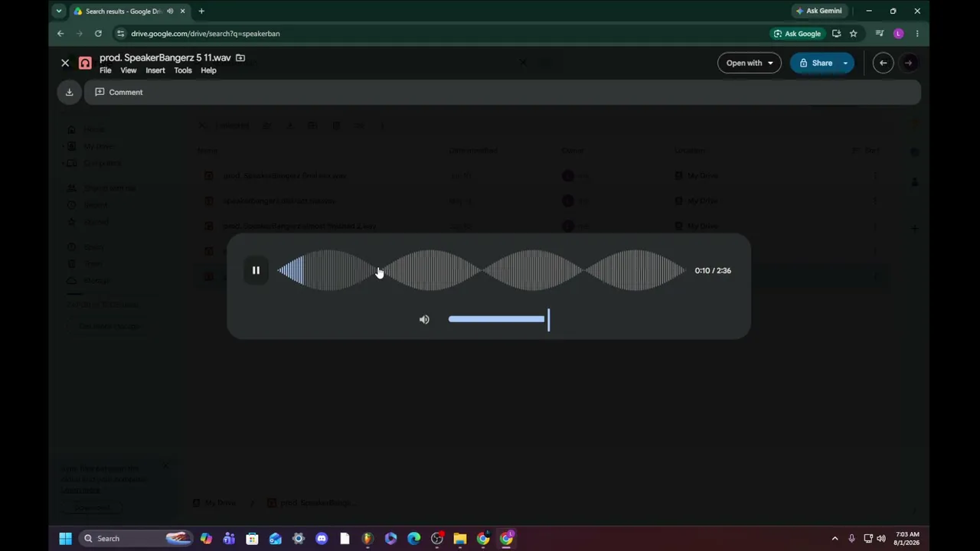Screen dimensions: 980x551
Task: Open the tab search dropdown
Action: point(59,11)
